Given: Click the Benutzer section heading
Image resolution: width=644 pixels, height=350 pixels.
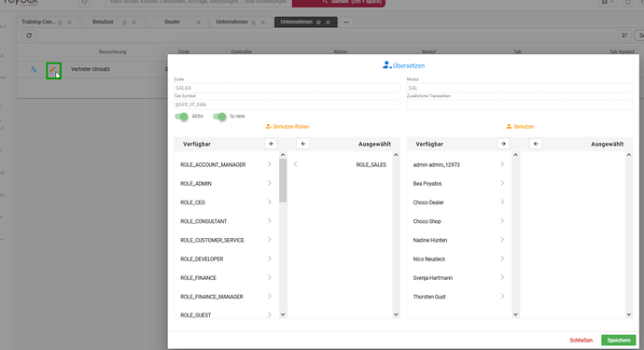Looking at the screenshot, I should [x=521, y=127].
